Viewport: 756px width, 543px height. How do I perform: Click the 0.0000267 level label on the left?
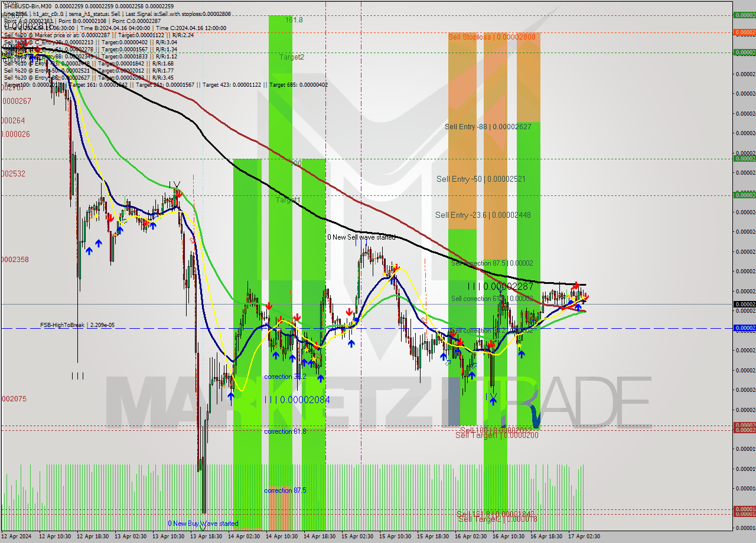coord(16,101)
